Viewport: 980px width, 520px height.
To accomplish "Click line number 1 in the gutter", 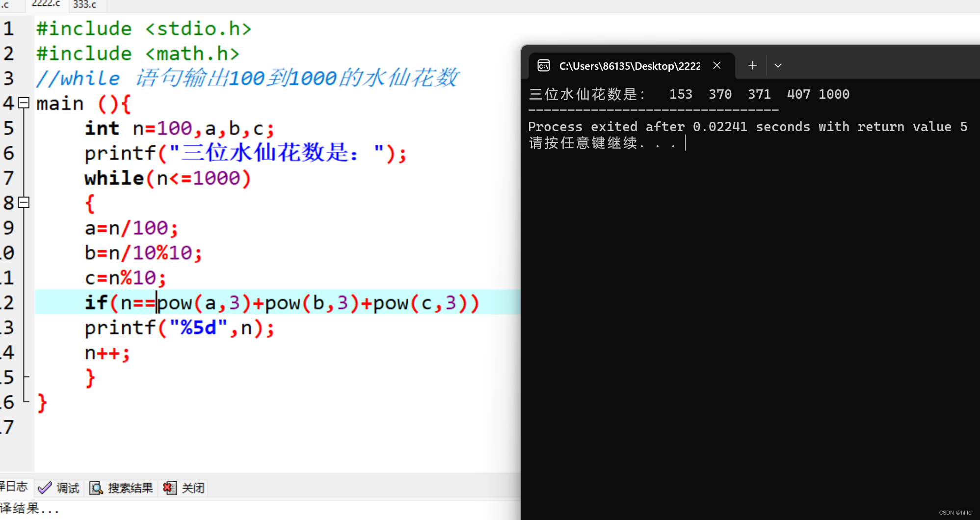I will pos(9,28).
